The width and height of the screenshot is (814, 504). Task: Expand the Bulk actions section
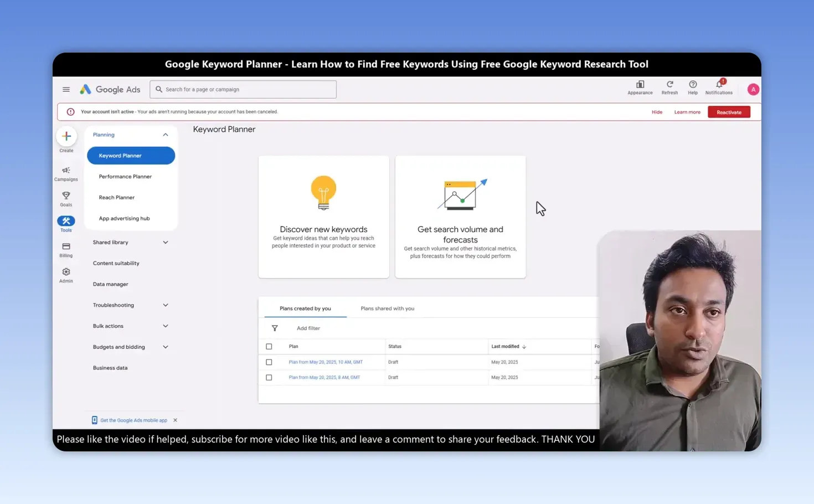pos(165,326)
